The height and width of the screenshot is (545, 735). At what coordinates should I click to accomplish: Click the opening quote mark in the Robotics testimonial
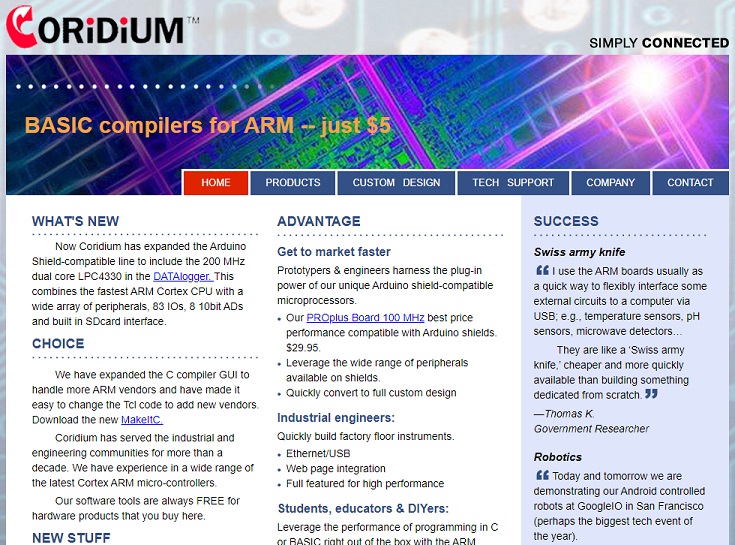542,475
